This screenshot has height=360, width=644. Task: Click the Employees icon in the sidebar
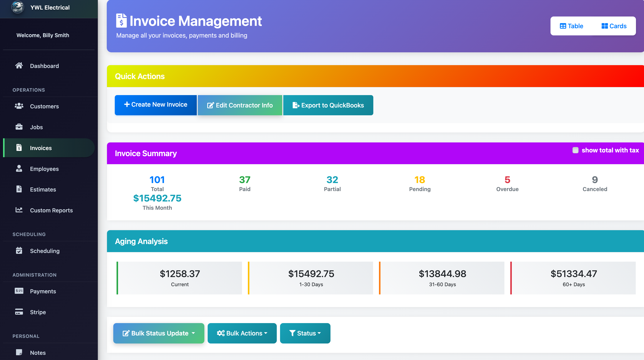pos(19,169)
